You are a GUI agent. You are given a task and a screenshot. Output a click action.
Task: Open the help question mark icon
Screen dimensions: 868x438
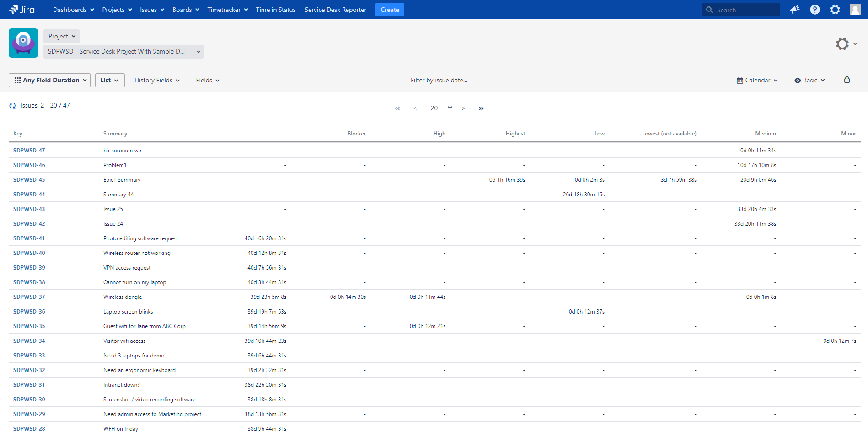815,10
